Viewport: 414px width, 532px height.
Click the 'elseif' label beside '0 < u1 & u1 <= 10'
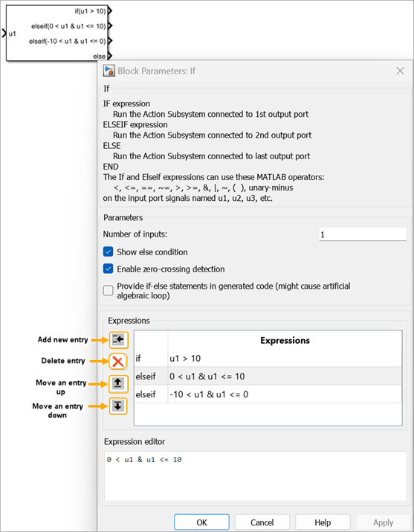[x=146, y=376]
